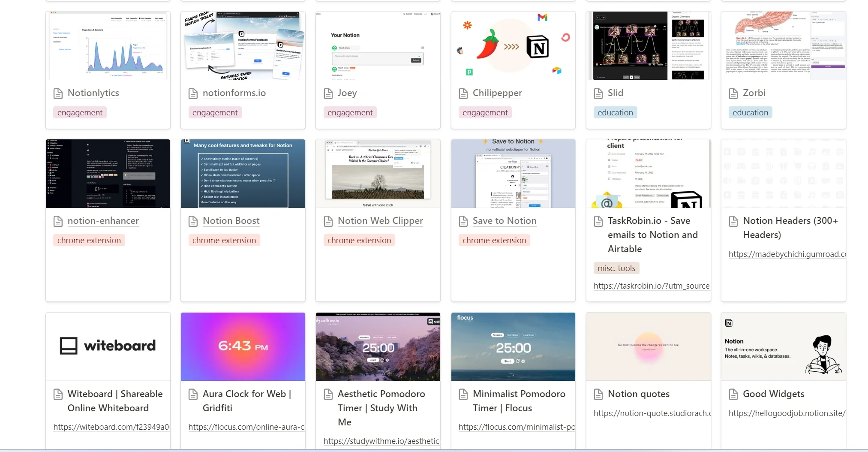868x452 pixels.
Task: Click the page icon next to Notion Boost
Action: coord(193,221)
